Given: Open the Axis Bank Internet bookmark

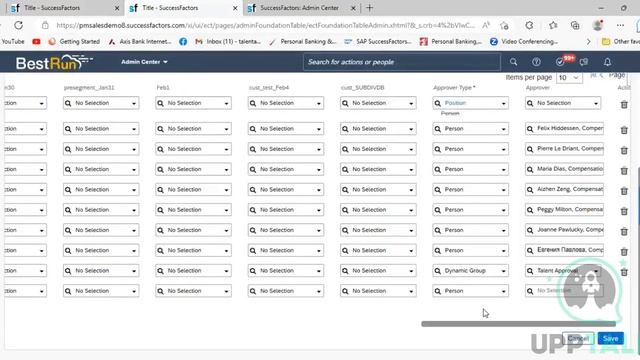Looking at the screenshot, I should [x=140, y=41].
